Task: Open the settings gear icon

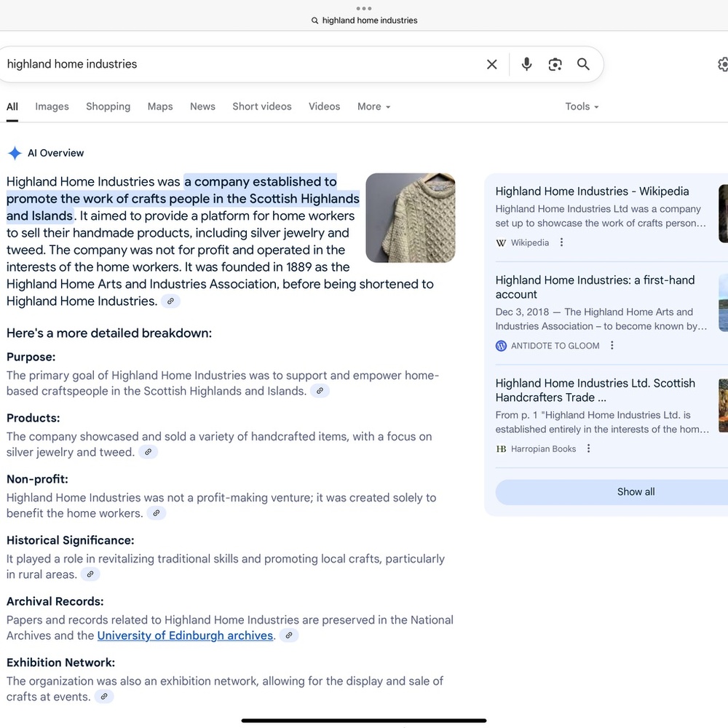Action: tap(723, 64)
